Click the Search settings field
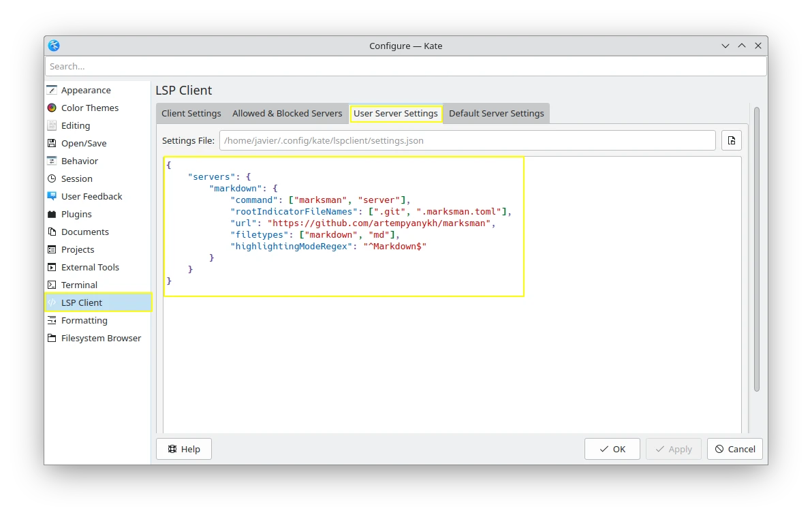The width and height of the screenshot is (812, 517). click(x=405, y=66)
